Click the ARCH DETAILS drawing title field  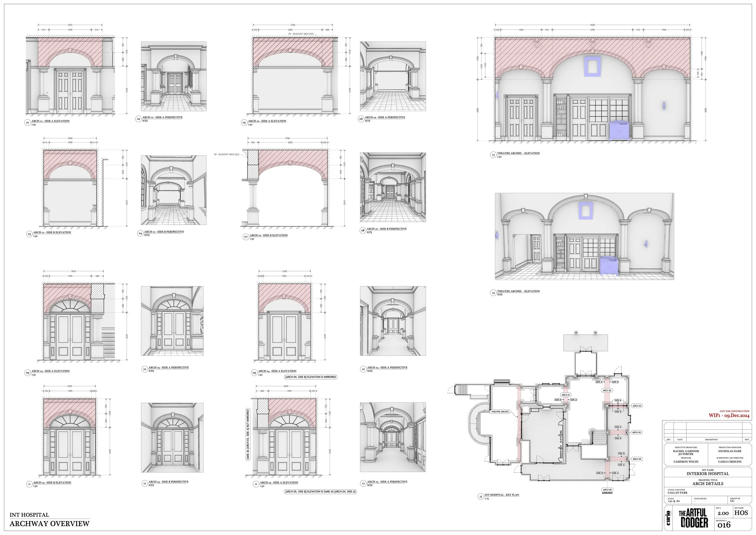click(708, 484)
